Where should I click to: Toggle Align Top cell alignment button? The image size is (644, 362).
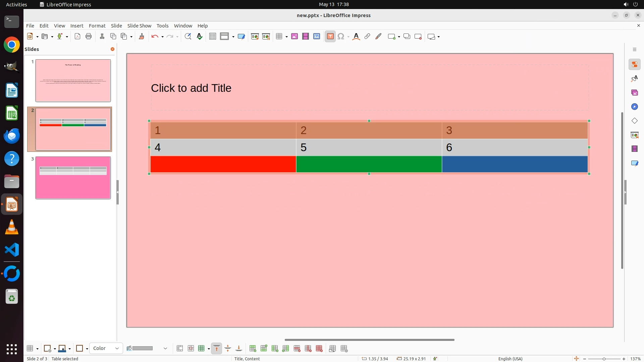coord(217,349)
